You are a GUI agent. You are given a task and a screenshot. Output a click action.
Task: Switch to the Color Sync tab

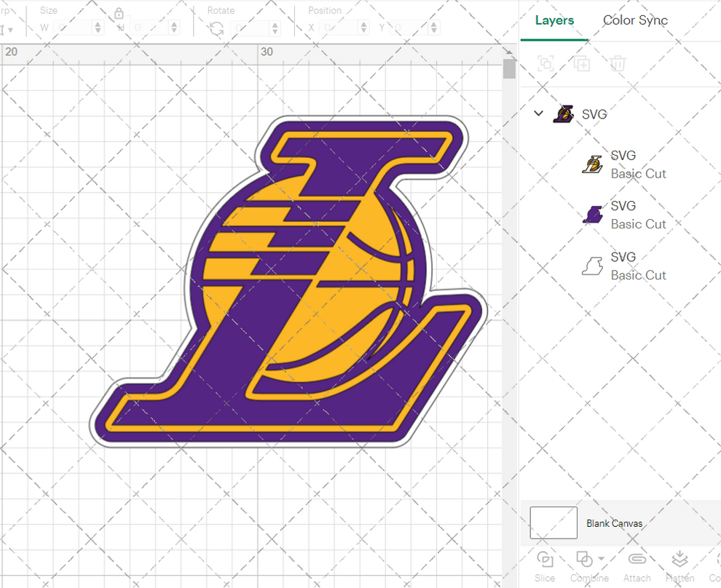[x=634, y=20]
